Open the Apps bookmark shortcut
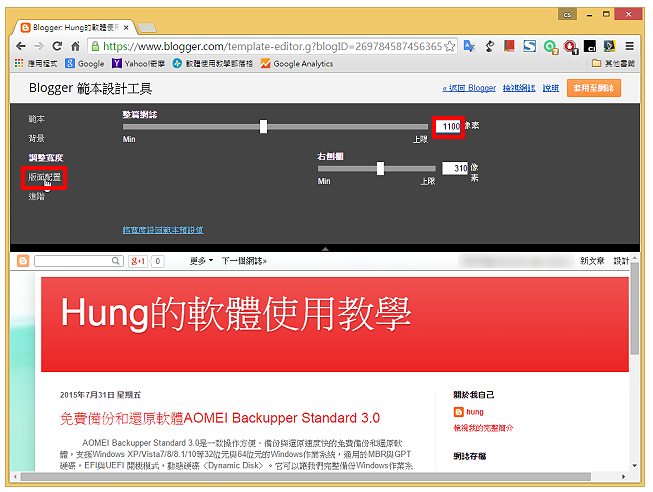 36,63
